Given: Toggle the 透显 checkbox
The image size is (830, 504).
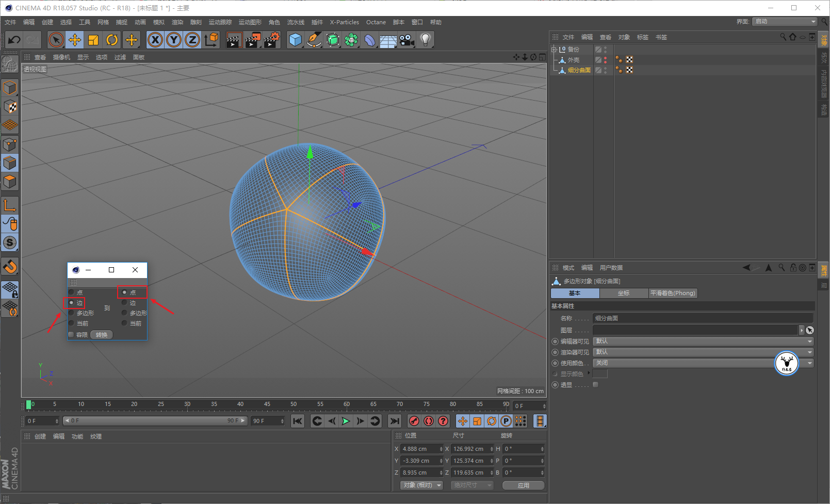Looking at the screenshot, I should click(x=596, y=385).
